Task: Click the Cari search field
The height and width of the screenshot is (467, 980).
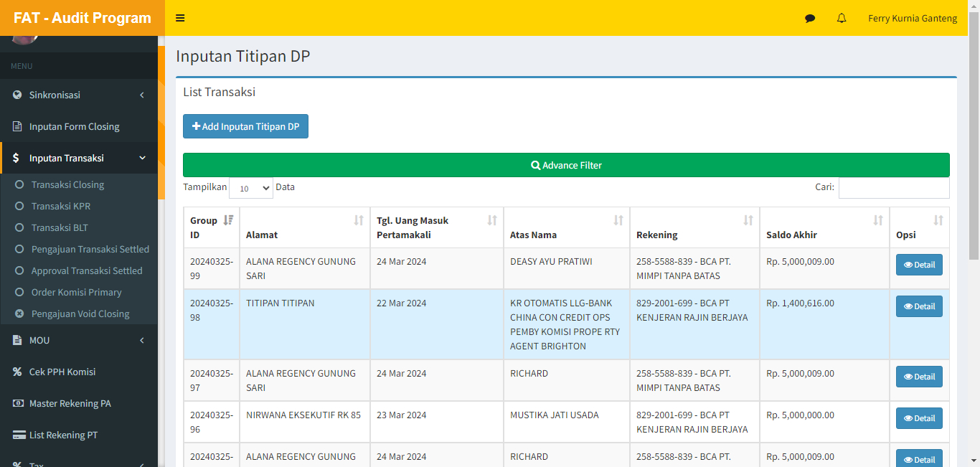Action: (893, 188)
